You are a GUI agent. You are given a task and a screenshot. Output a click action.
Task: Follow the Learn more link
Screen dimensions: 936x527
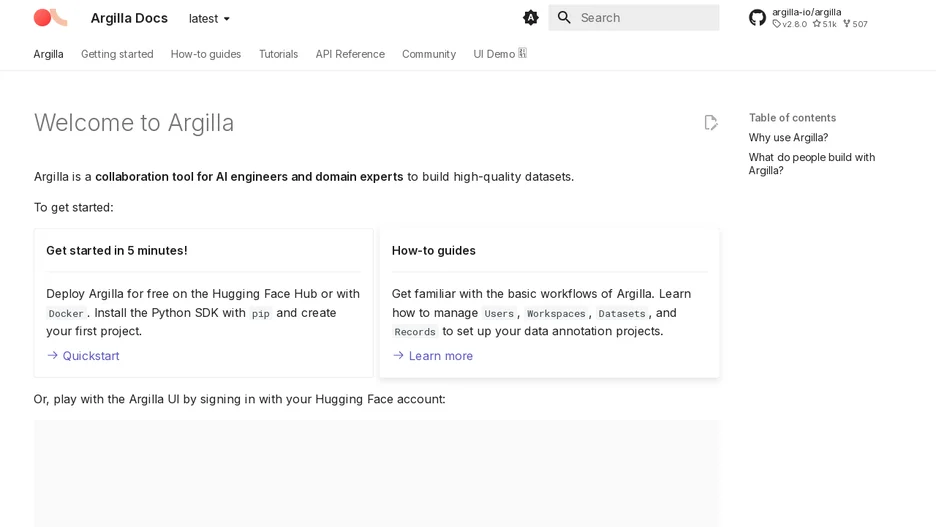(x=441, y=356)
